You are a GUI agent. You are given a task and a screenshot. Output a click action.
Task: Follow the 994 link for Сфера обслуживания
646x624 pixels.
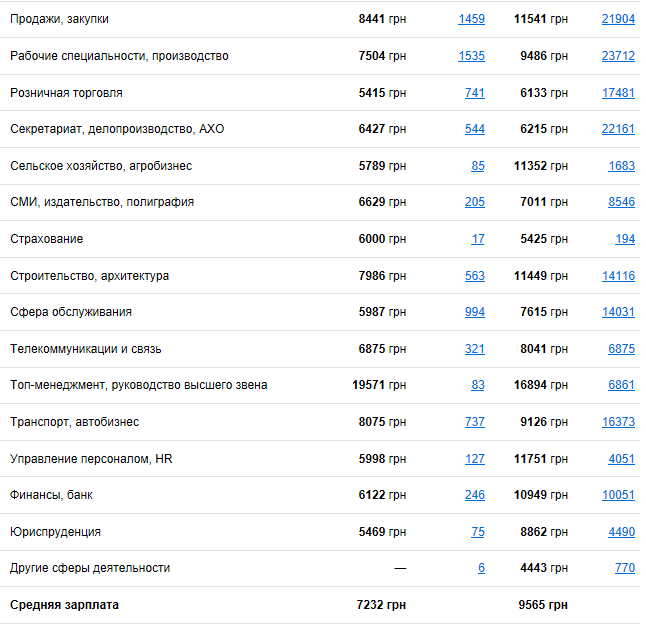pyautogui.click(x=474, y=312)
